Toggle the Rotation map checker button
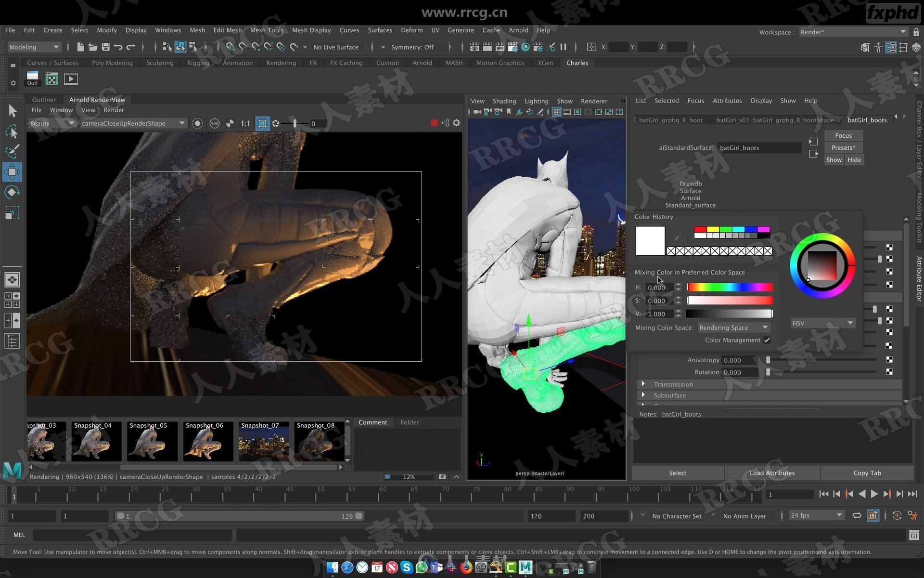924x578 pixels. [889, 372]
